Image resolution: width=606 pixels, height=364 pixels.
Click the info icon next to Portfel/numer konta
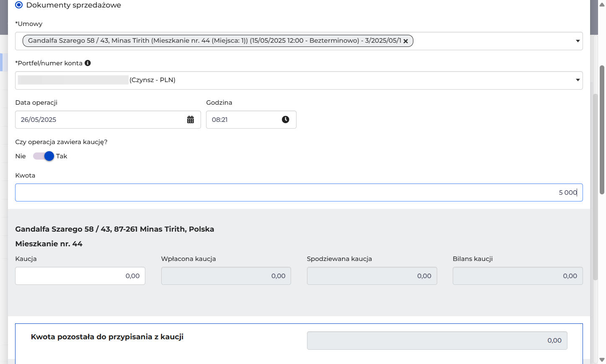coord(88,63)
